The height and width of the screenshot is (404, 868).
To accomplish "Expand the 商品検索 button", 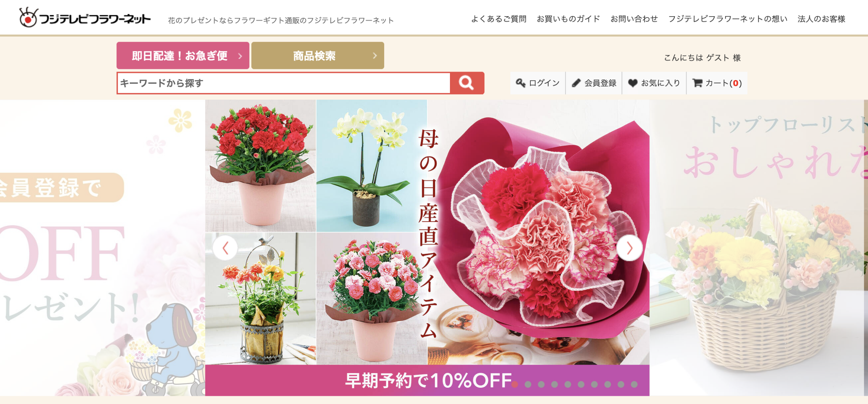I will tap(318, 56).
